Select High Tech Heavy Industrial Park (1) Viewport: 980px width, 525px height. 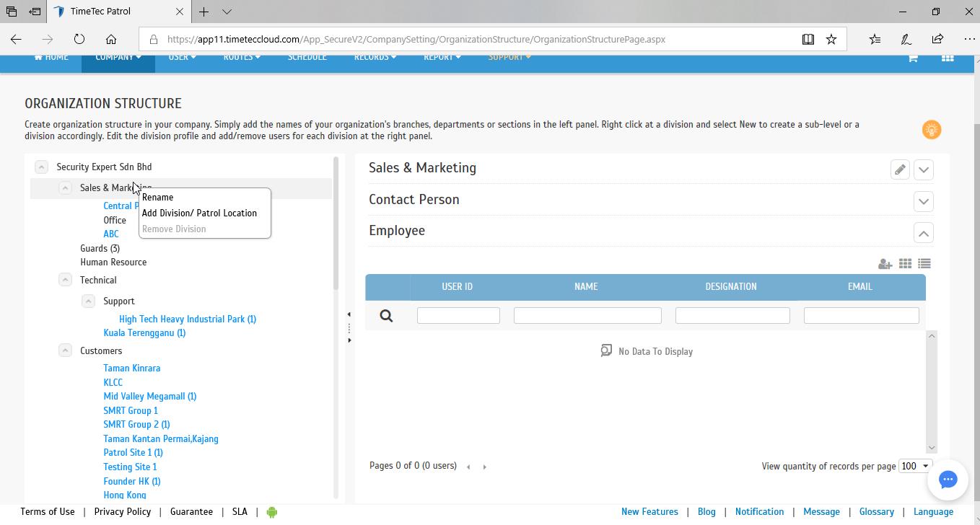click(x=188, y=319)
